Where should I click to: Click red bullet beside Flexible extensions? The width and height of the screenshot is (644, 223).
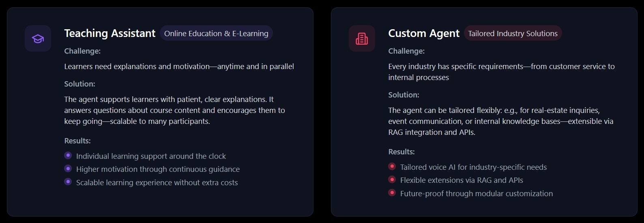pyautogui.click(x=392, y=180)
